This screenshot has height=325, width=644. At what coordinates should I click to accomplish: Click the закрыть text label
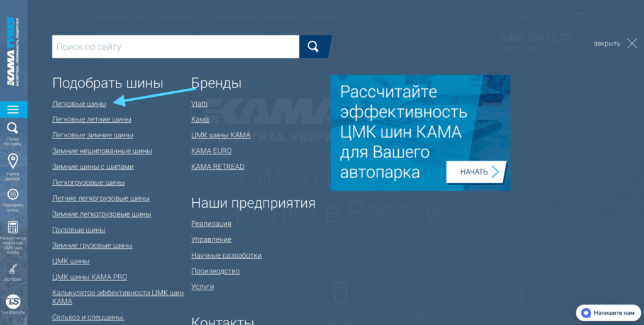click(x=607, y=43)
